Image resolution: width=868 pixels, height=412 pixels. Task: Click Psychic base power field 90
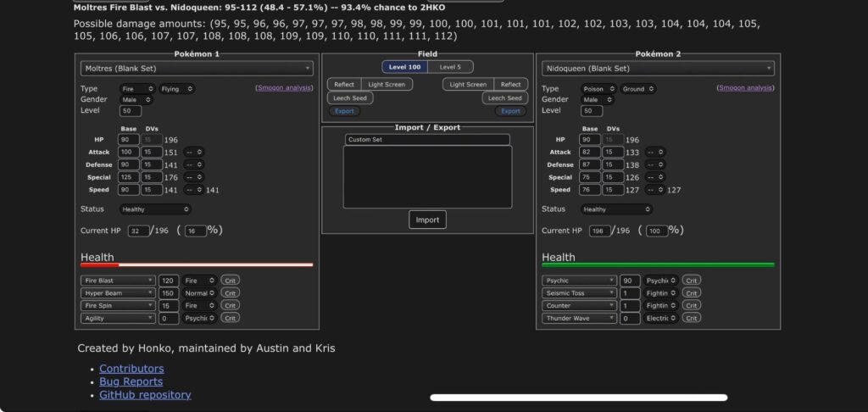(630, 281)
